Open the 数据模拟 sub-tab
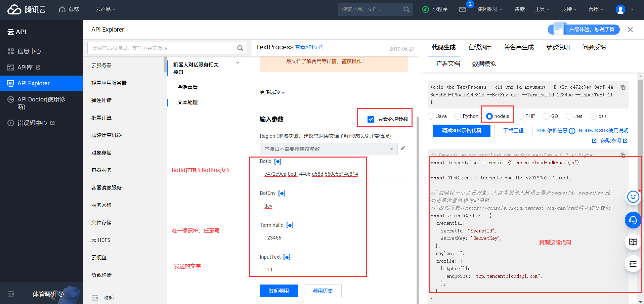This screenshot has width=644, height=304. point(484,64)
